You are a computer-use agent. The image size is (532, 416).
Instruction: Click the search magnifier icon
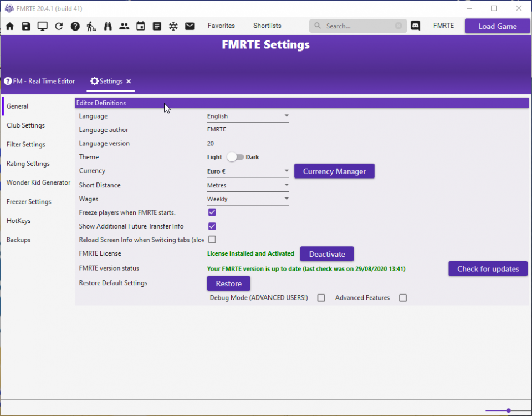(318, 26)
